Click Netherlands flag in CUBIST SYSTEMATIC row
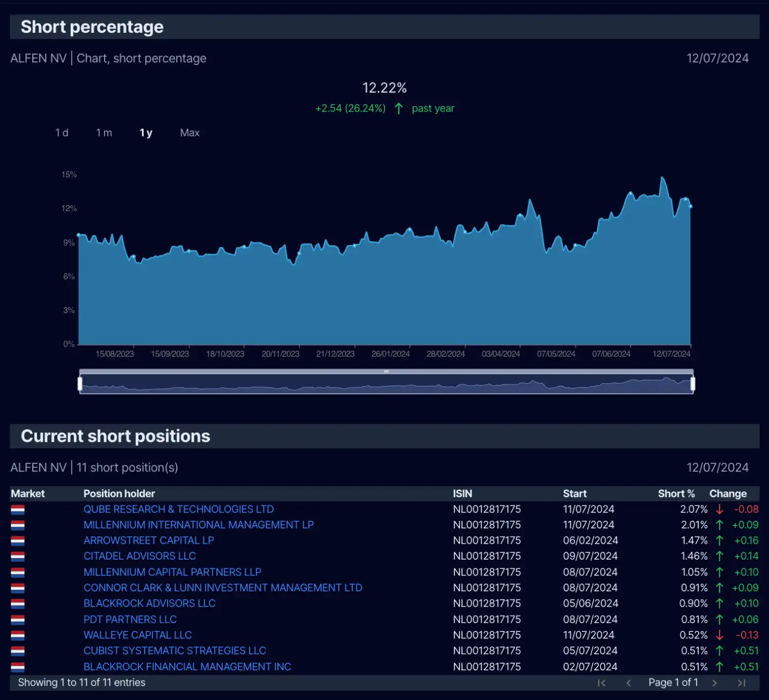Viewport: 769px width, 700px height. [x=17, y=651]
